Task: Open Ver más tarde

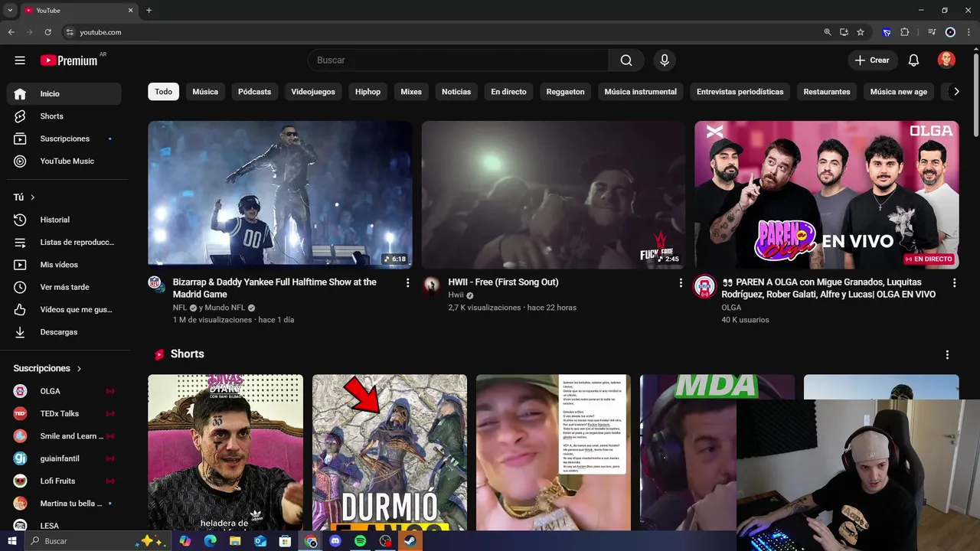Action: (64, 287)
